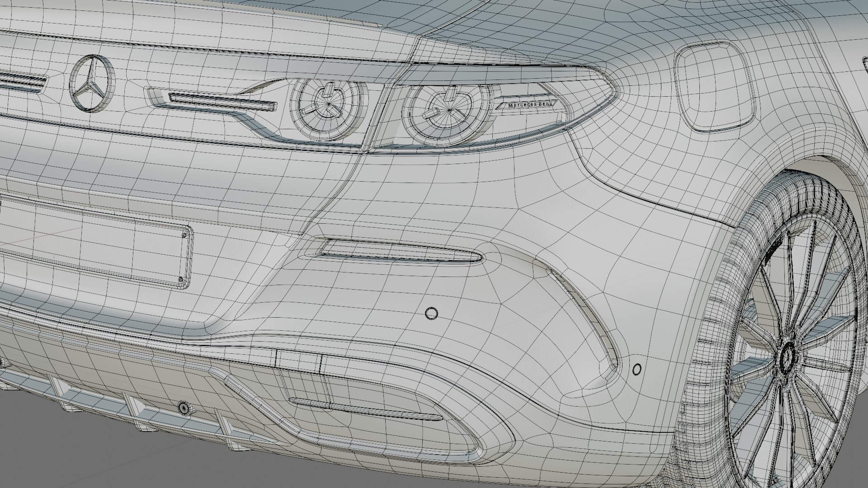
Task: Pick the parking sensor below the bumper reflector
Action: tap(432, 313)
